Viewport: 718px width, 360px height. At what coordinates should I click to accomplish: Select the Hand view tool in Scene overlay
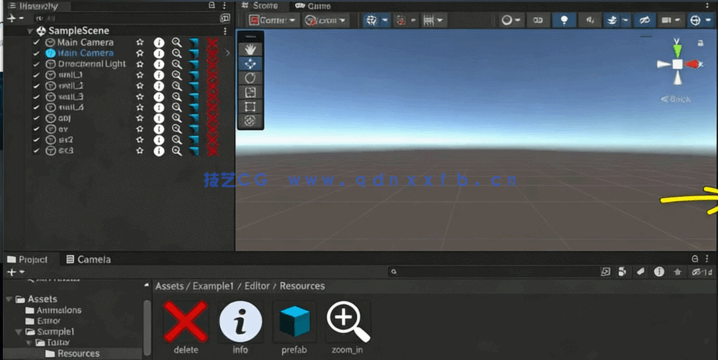pyautogui.click(x=250, y=49)
